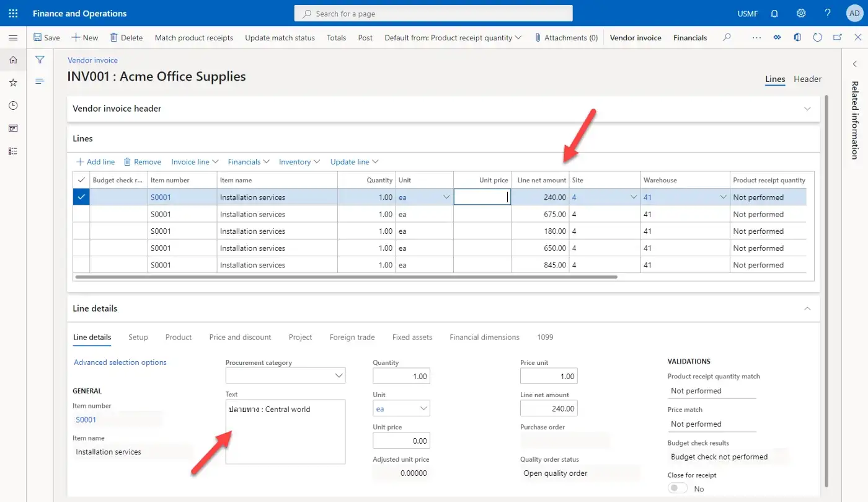The width and height of the screenshot is (868, 502).
Task: Select the 845.00 line row checkbox
Action: (x=81, y=265)
